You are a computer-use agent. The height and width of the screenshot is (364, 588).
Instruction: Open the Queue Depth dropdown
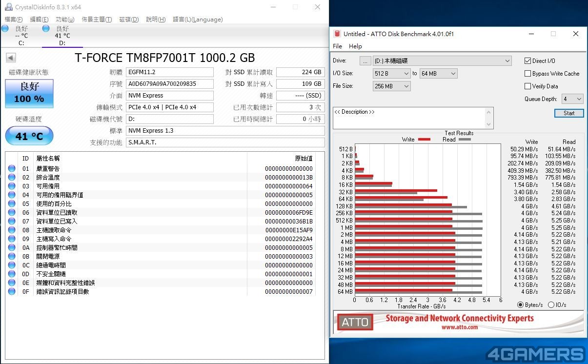[572, 99]
